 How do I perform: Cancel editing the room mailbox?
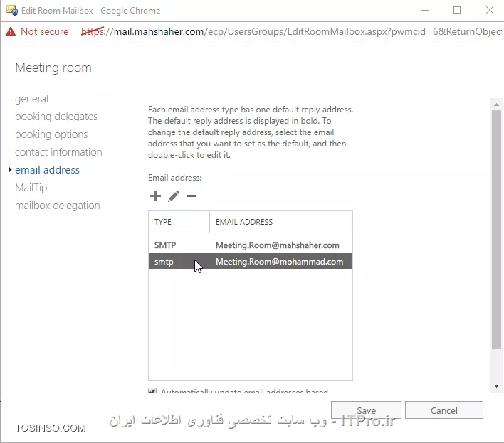444,410
